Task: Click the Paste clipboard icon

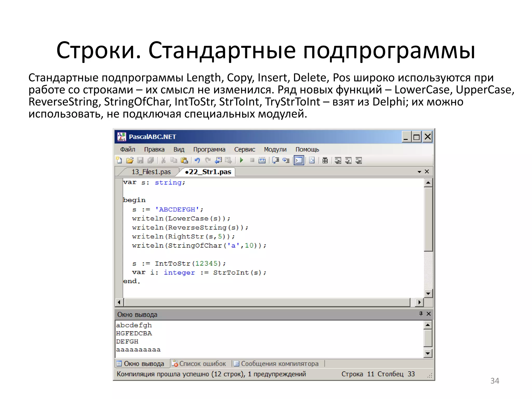Action: pos(184,160)
